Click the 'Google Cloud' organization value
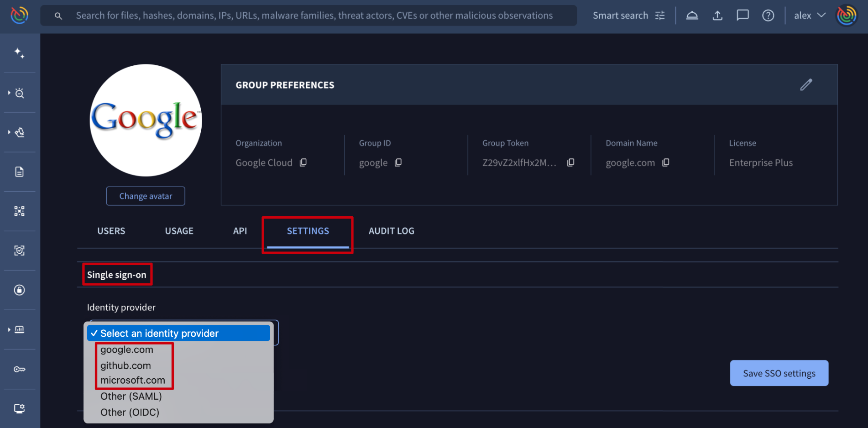 (x=264, y=163)
